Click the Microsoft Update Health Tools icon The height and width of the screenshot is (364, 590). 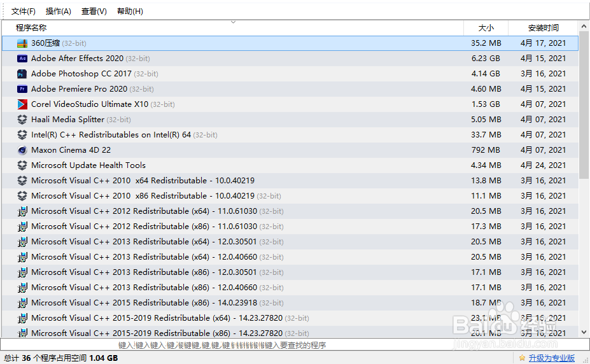[22, 165]
